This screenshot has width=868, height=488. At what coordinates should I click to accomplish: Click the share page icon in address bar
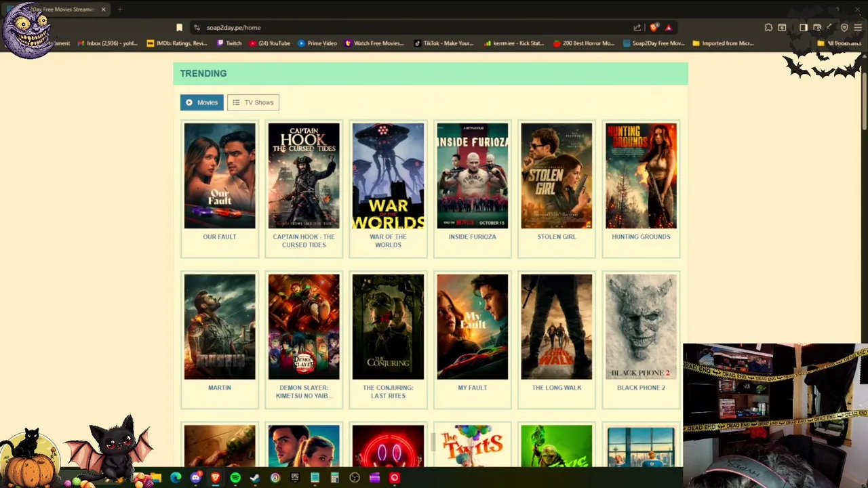tap(637, 28)
